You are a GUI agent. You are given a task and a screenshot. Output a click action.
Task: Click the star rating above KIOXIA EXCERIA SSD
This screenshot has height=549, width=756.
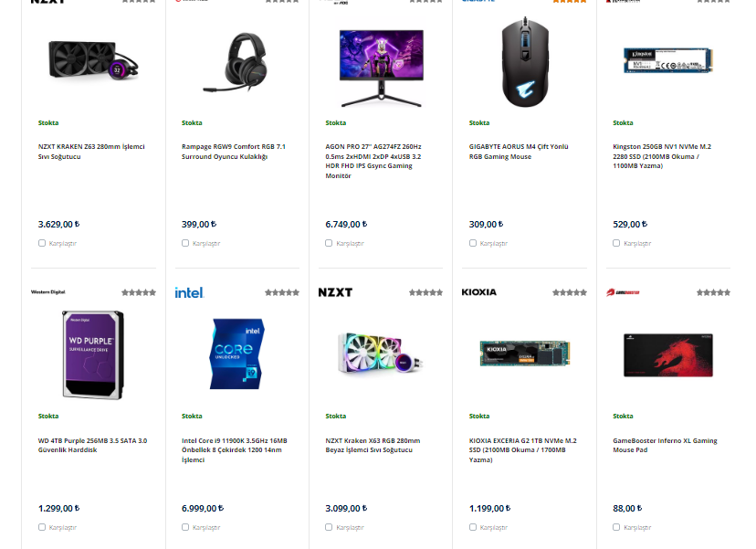570,292
